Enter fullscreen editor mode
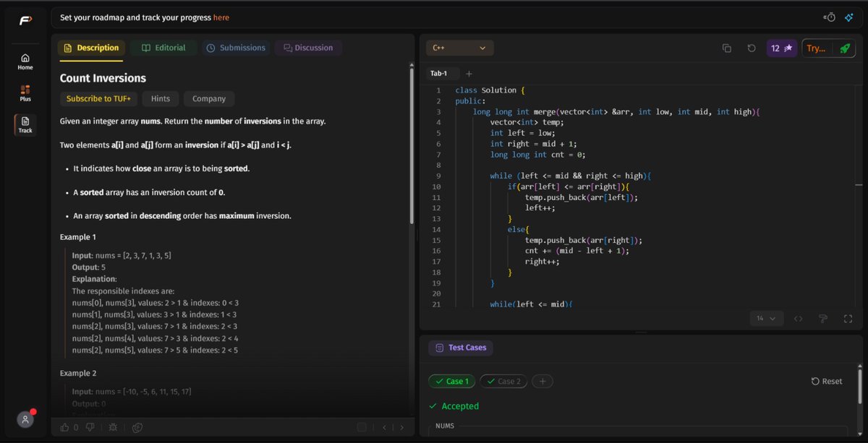Viewport: 868px width, 443px height. [848, 319]
